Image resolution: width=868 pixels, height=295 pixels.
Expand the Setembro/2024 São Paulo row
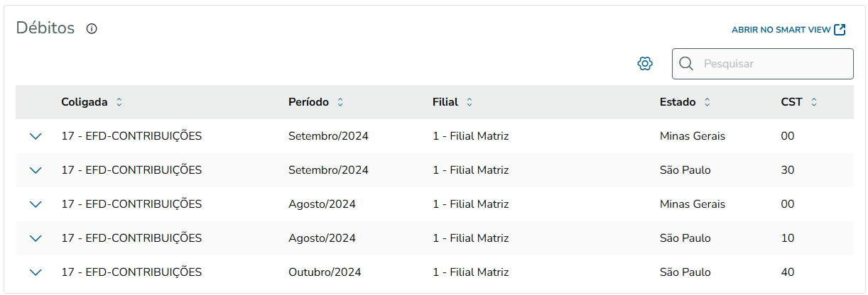pyautogui.click(x=36, y=170)
